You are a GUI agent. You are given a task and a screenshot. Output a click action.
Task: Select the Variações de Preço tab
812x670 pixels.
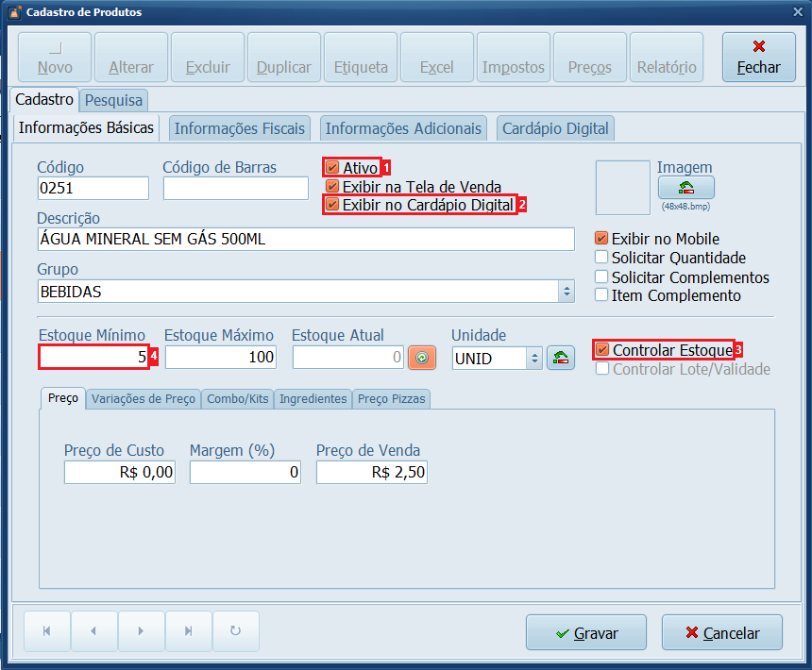(x=144, y=399)
